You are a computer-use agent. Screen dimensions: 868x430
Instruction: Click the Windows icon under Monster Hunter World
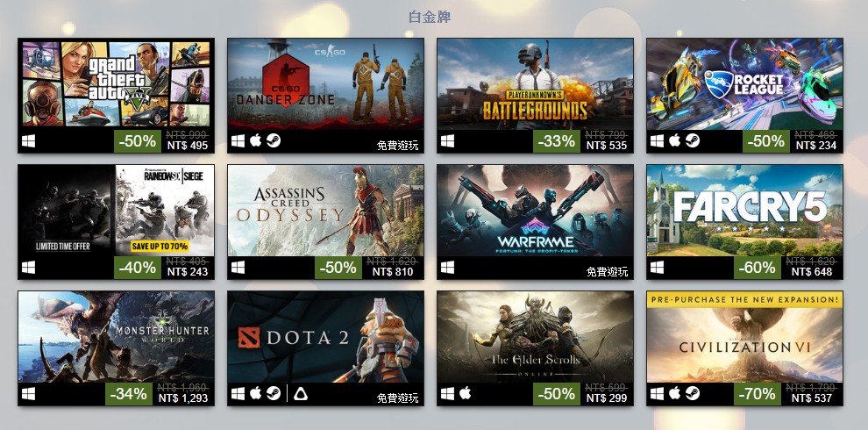point(28,393)
